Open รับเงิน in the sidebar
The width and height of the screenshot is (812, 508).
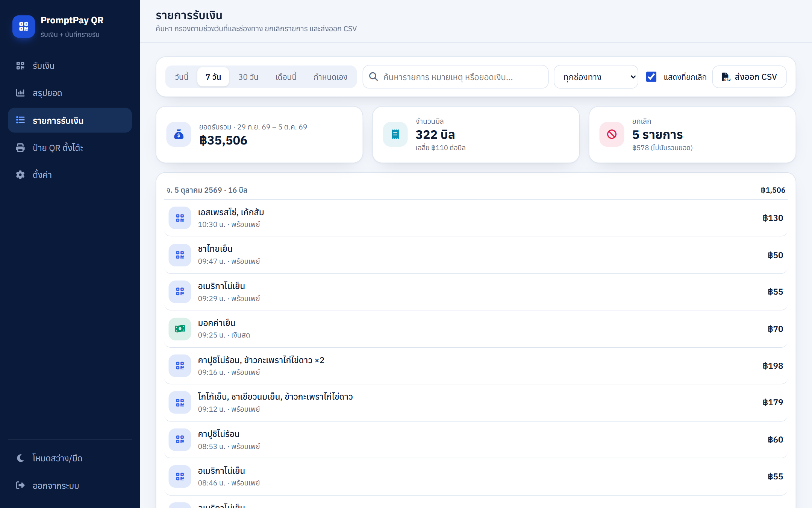[70, 66]
